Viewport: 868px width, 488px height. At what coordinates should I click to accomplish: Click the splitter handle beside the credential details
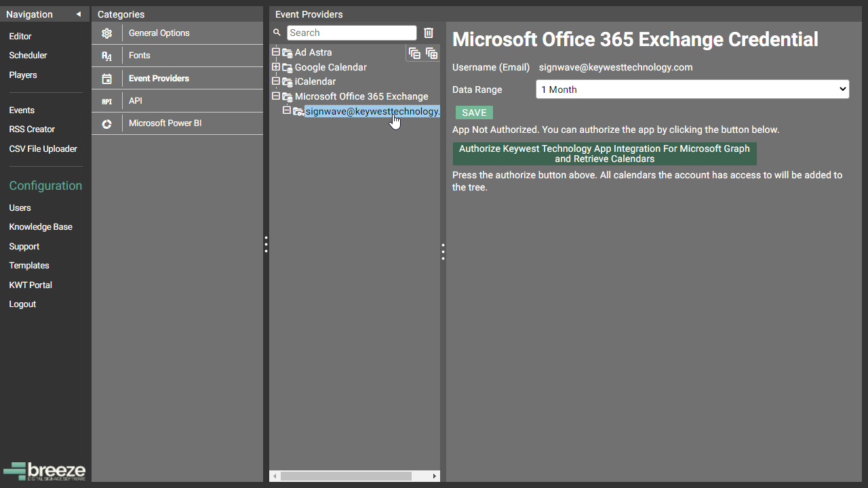(443, 252)
